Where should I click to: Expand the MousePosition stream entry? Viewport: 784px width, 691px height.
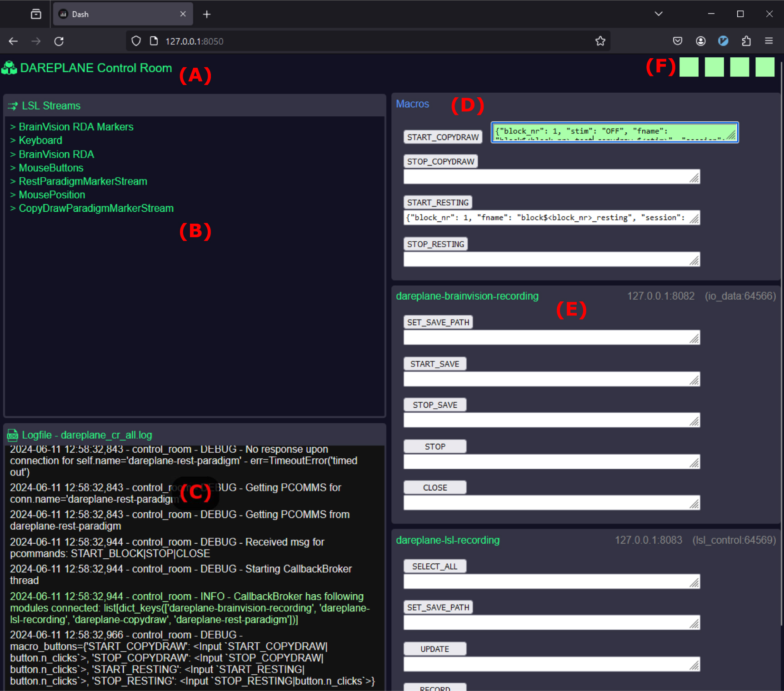click(x=52, y=195)
